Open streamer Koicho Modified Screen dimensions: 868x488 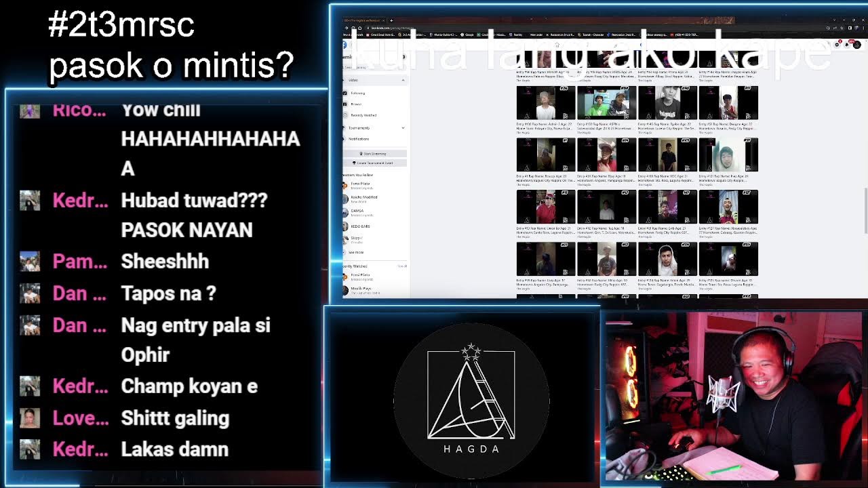(363, 198)
